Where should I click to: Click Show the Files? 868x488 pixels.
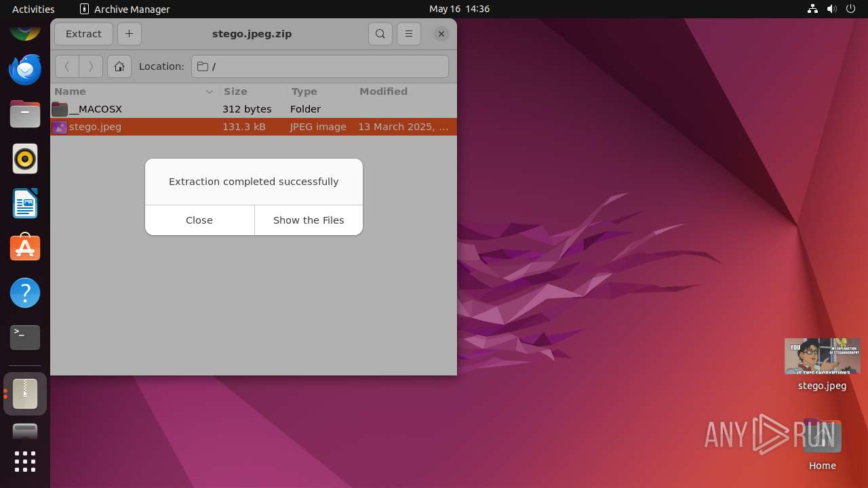(309, 220)
